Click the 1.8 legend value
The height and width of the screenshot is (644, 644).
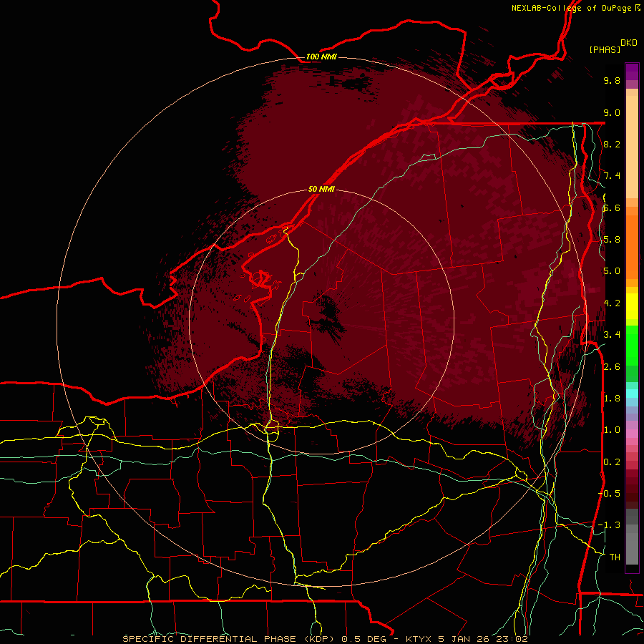(x=612, y=399)
